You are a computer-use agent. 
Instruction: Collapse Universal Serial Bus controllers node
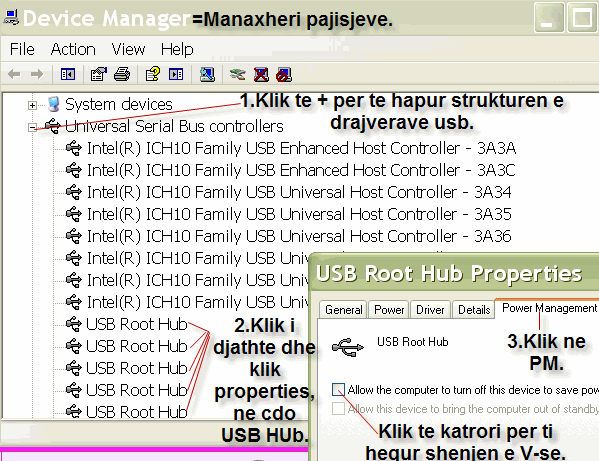pyautogui.click(x=32, y=128)
